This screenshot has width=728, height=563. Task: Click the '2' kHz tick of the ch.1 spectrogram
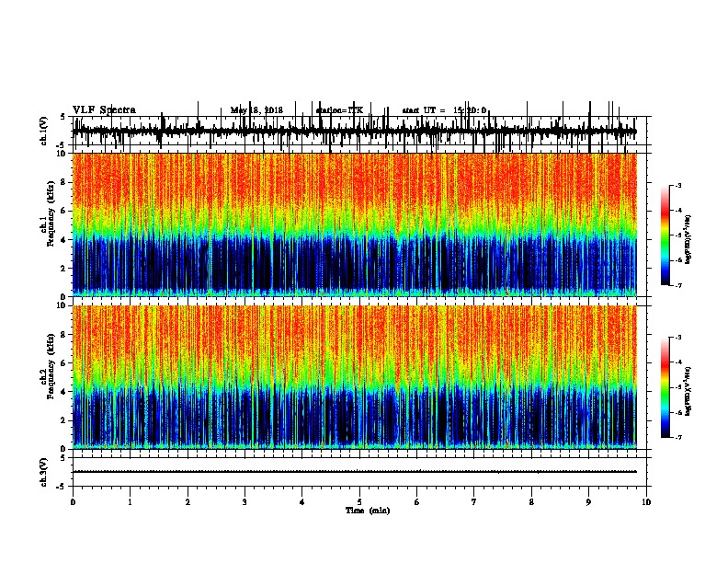(x=64, y=269)
